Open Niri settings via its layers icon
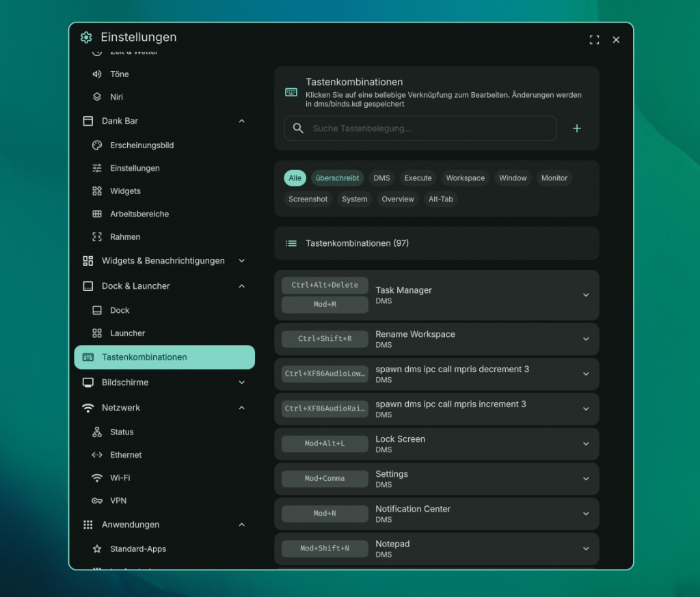Screen dimensions: 700x597 pyautogui.click(x=97, y=97)
